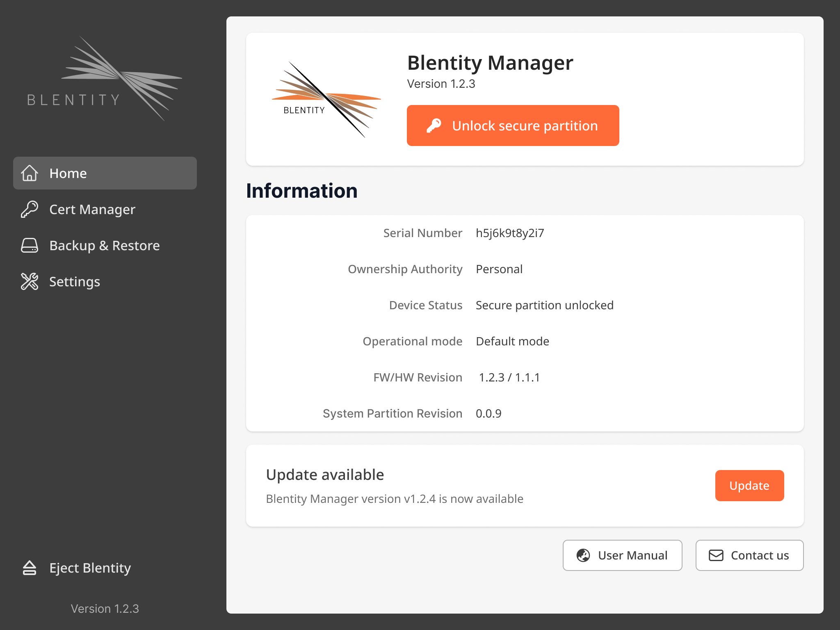This screenshot has height=630, width=840.
Task: Open the User Manual
Action: click(x=622, y=555)
